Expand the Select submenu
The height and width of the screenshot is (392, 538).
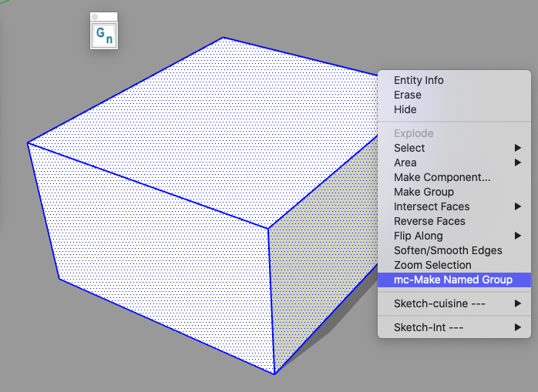click(409, 148)
